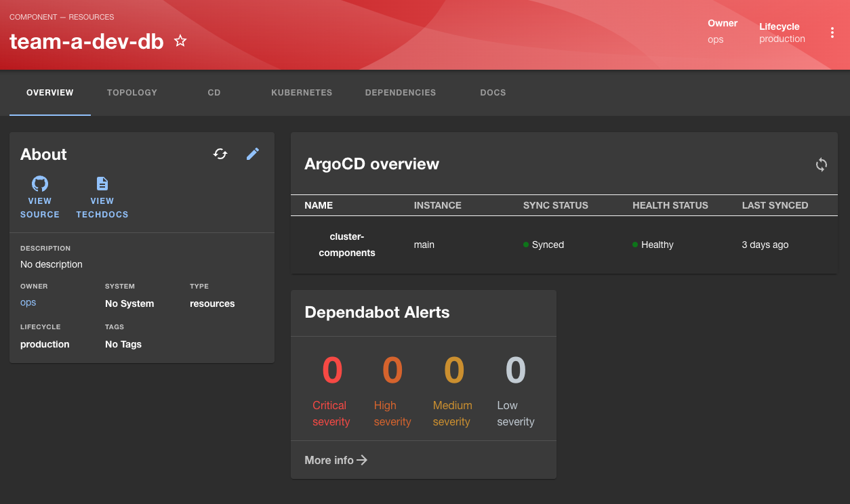Screen dimensions: 850x504
Task: Star team-a-dev-db as favorite
Action: pos(180,41)
